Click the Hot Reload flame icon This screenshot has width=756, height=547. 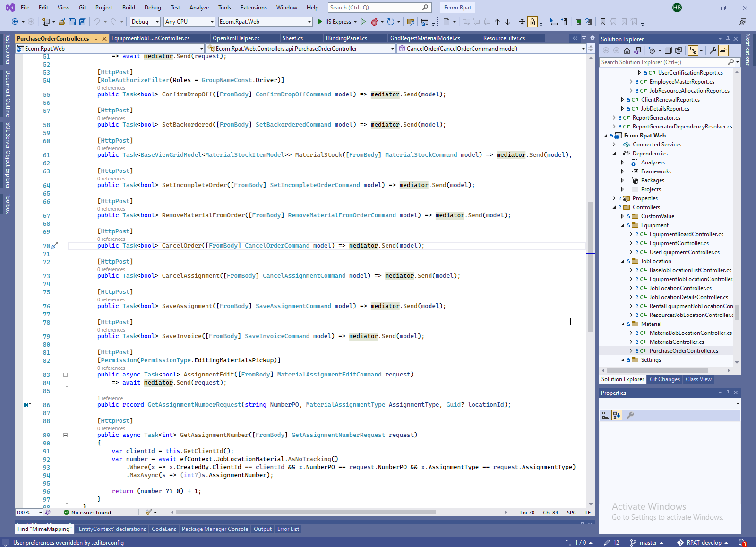click(x=375, y=22)
